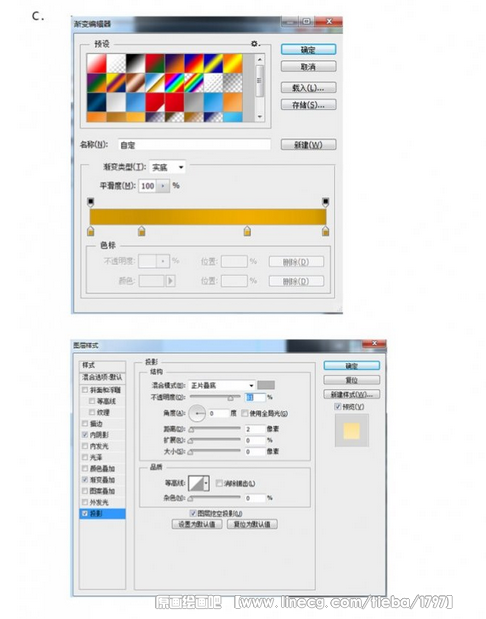
Task: Select the third color stop below gradient bar
Action: (x=247, y=231)
